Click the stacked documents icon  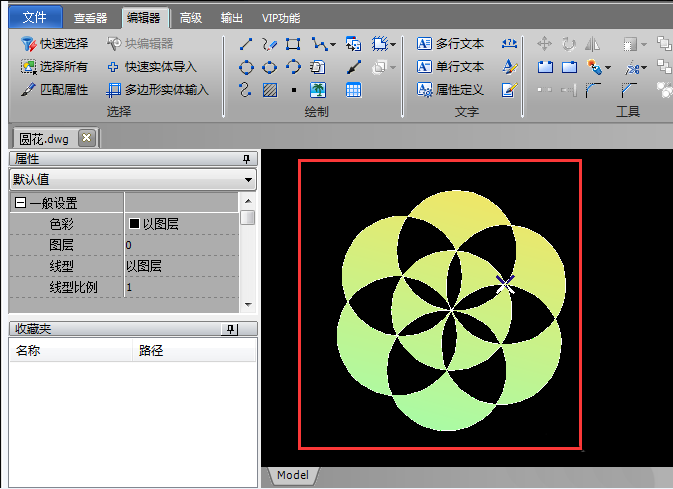point(318,67)
